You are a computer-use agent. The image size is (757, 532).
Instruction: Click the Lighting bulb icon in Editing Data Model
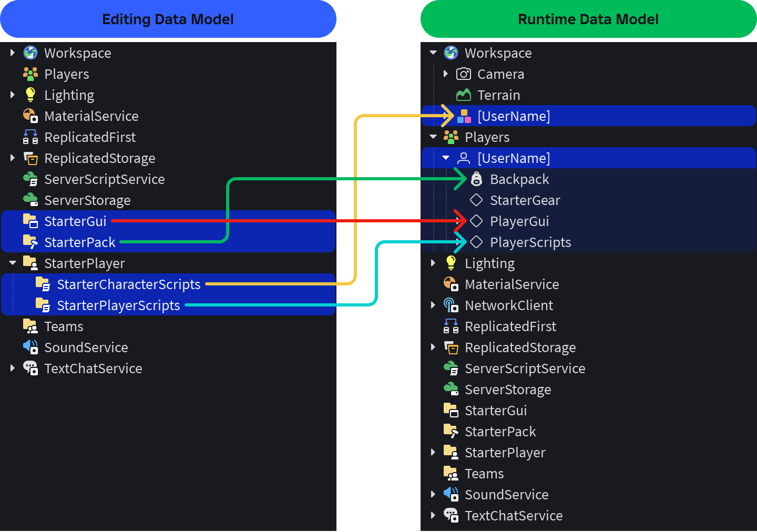coord(30,95)
